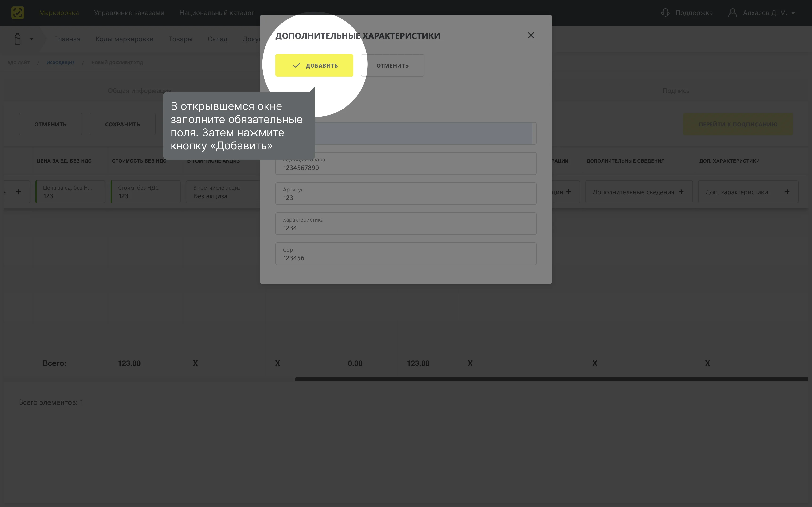812x507 pixels.
Task: Go to the Коды маркировки tab
Action: pyautogui.click(x=124, y=39)
